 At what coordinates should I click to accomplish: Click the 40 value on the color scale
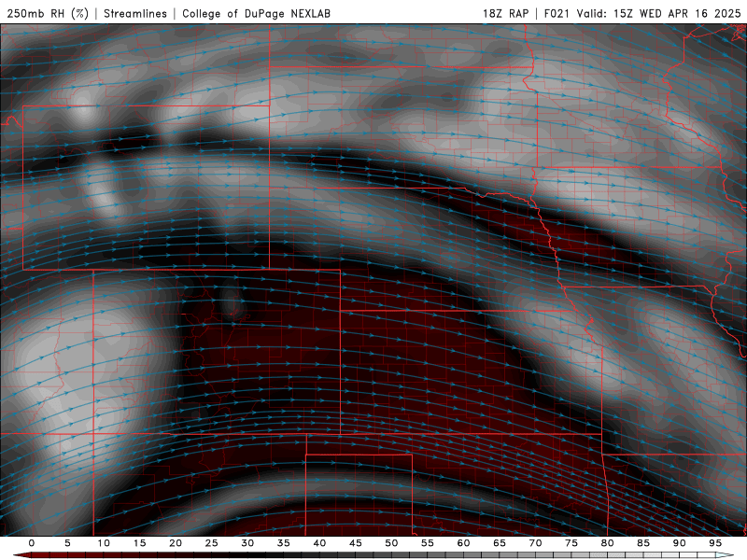[319, 543]
